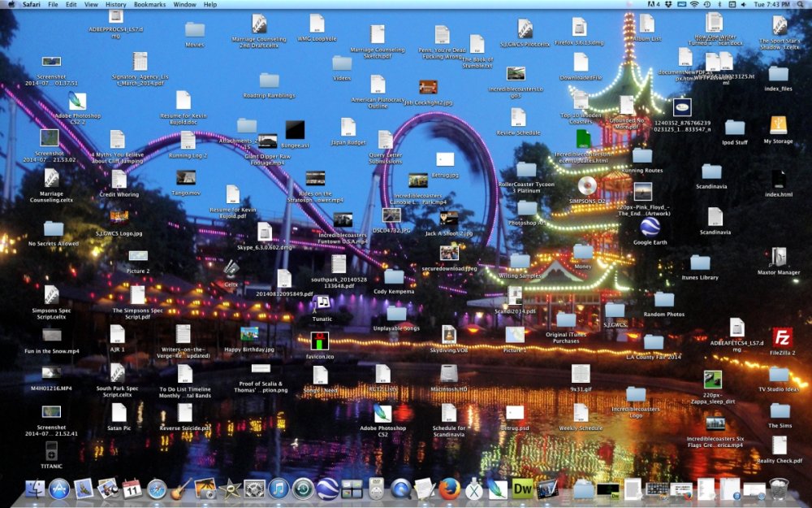The image size is (812, 508).
Task: Select the Random Photos folder
Action: coord(663,299)
